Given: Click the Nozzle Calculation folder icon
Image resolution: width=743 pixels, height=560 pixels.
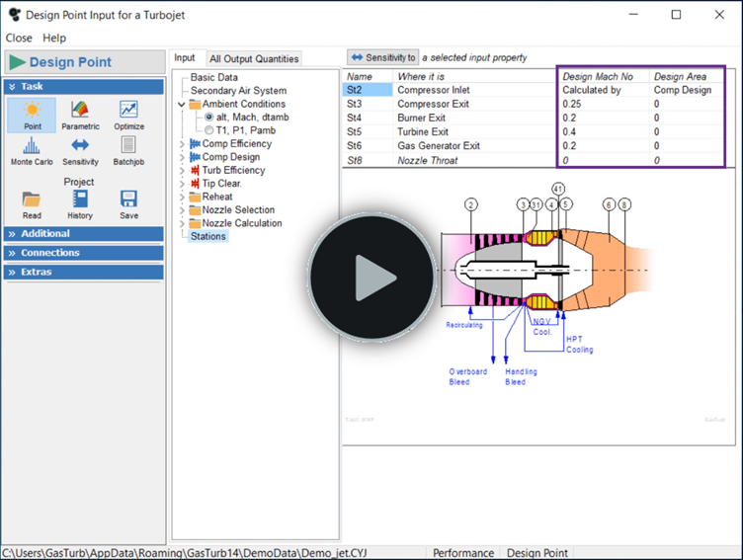Looking at the screenshot, I should pyautogui.click(x=195, y=223).
